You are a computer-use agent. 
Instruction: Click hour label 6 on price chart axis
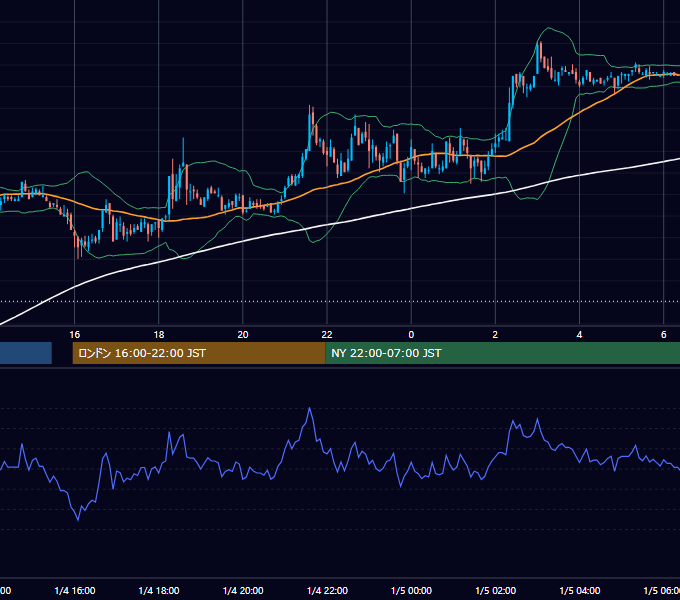664,334
